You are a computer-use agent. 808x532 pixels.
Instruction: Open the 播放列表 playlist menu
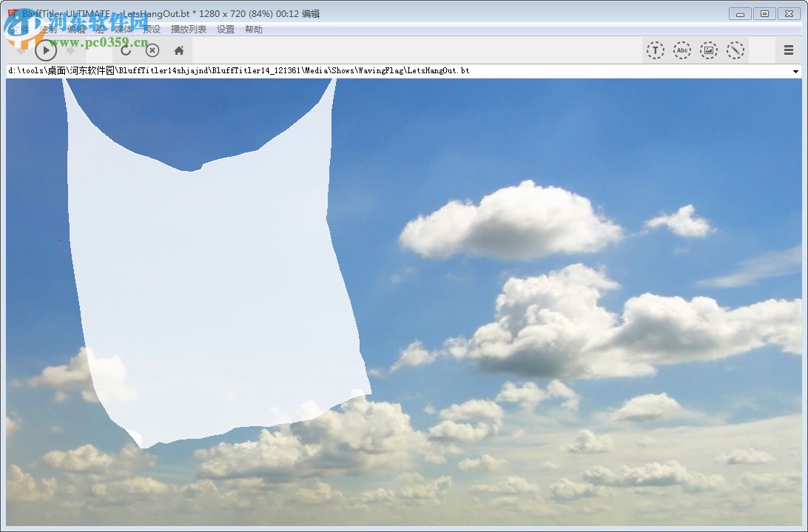click(x=189, y=30)
